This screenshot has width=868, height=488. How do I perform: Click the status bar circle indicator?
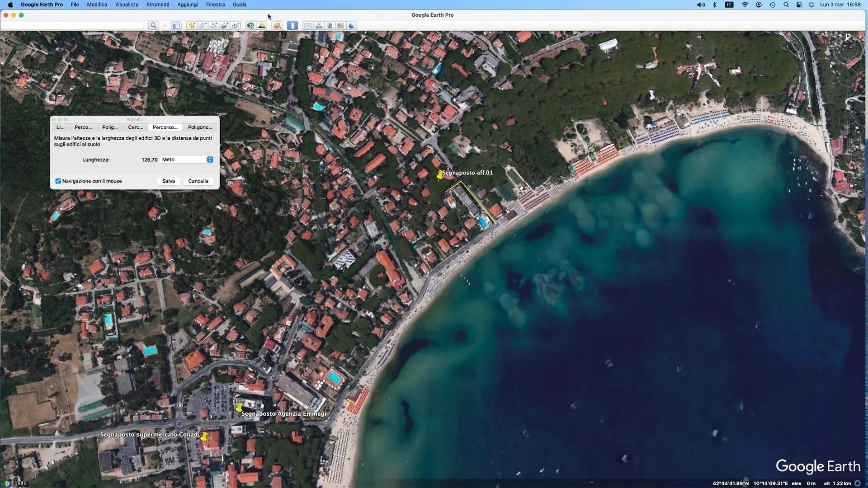point(857,483)
